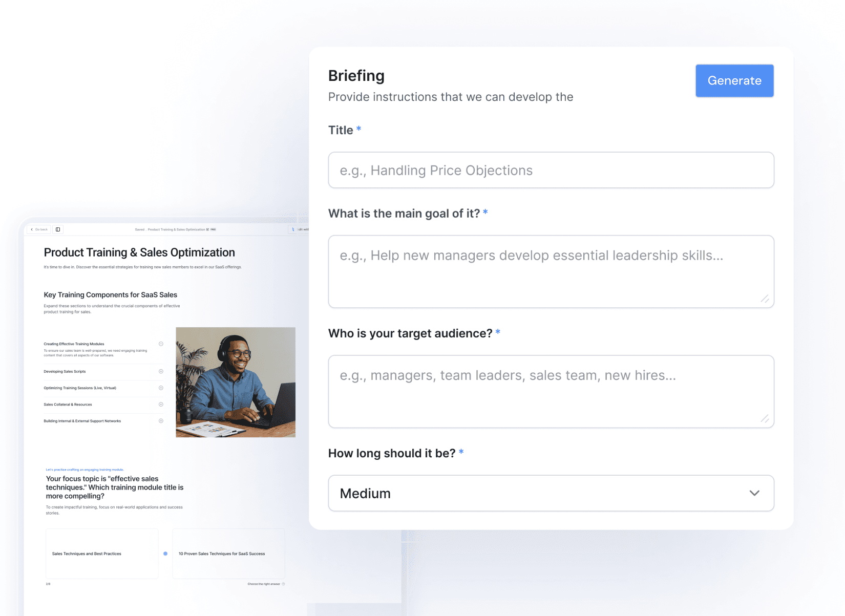This screenshot has width=845, height=616.
Task: Click the Product Training & Sales Optimization heading
Action: [139, 252]
